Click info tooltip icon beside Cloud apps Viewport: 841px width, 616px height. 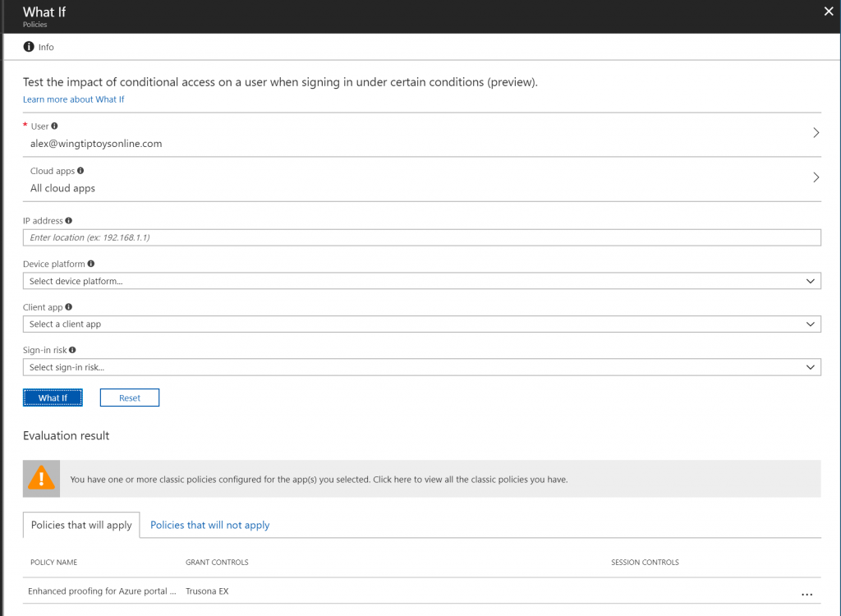(x=80, y=171)
